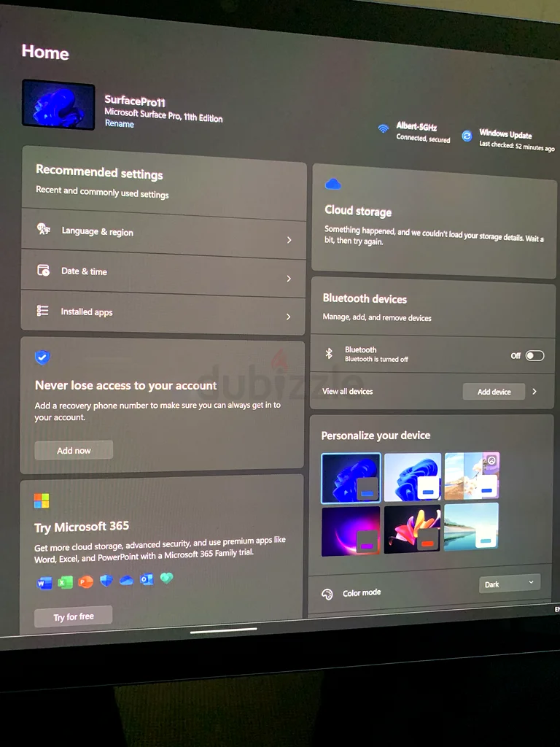The height and width of the screenshot is (747, 560).
Task: Click the Cloud storage heading
Action: 358,211
